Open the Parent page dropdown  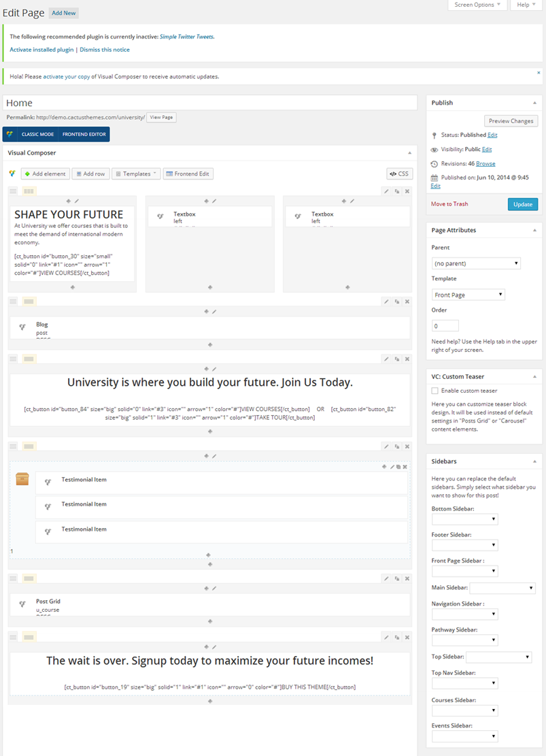coord(476,263)
